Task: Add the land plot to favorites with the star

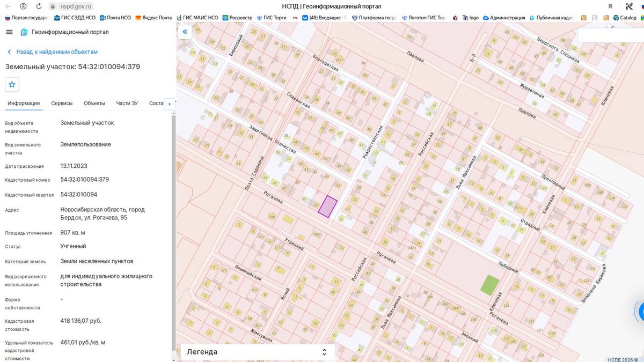Action: coord(12,85)
